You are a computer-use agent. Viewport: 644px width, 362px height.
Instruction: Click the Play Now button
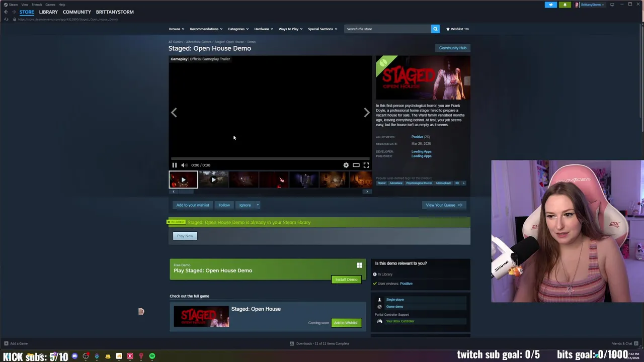(x=185, y=236)
